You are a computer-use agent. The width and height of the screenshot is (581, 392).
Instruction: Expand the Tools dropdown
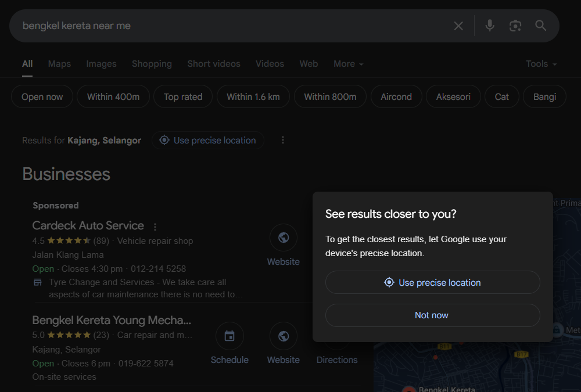coord(541,64)
